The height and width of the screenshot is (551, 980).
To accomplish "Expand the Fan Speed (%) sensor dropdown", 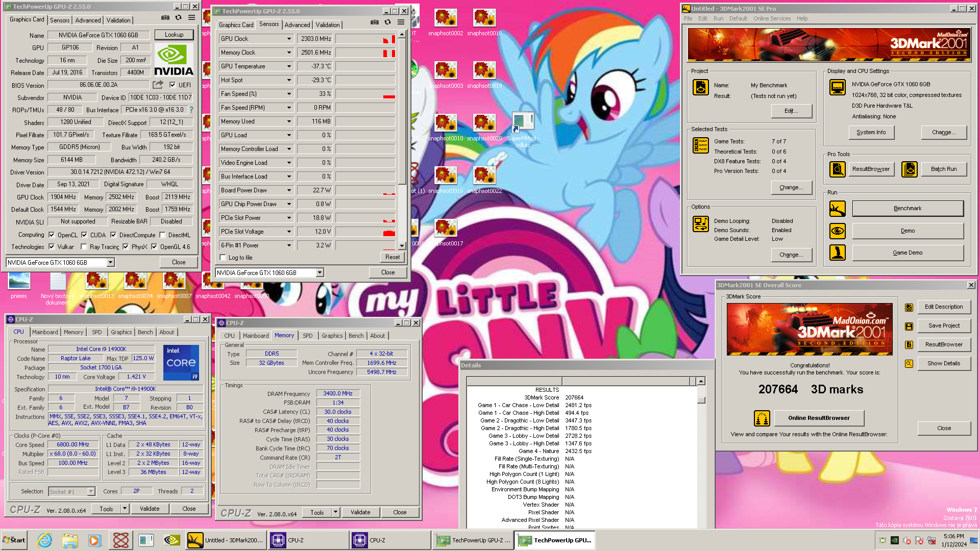I will (289, 94).
